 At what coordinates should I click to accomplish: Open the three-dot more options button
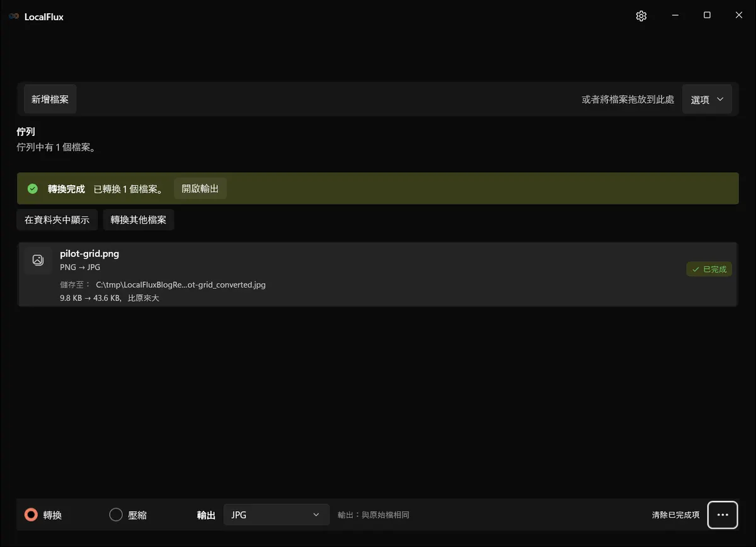(x=723, y=515)
